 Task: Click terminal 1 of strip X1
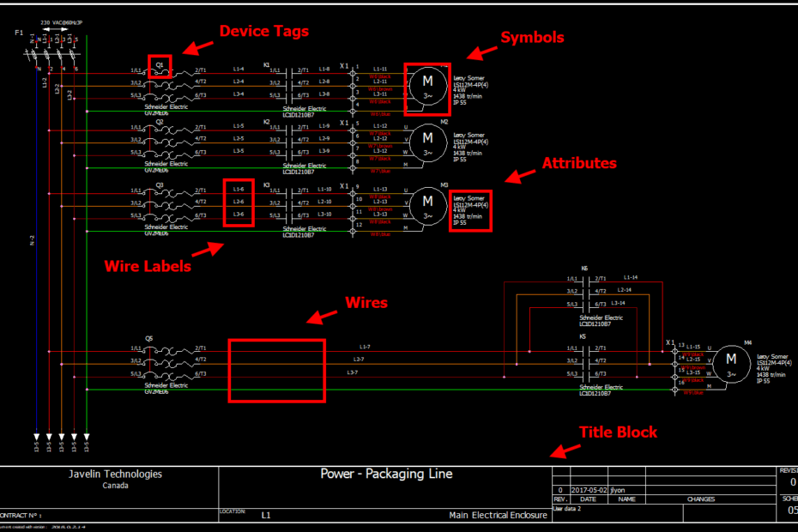(x=352, y=73)
